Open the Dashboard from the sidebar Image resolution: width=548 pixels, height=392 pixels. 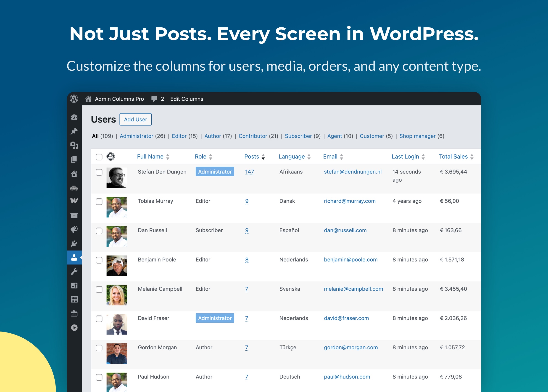(x=74, y=117)
